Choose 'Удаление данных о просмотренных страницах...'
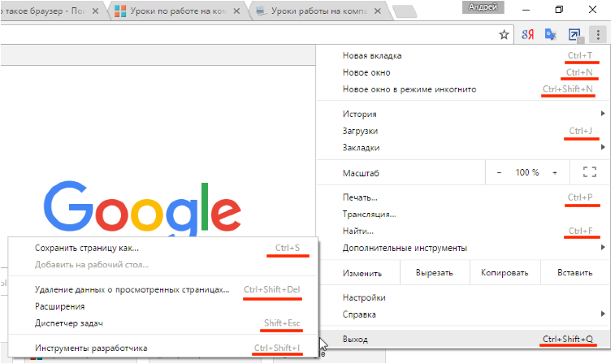 pyautogui.click(x=162, y=290)
